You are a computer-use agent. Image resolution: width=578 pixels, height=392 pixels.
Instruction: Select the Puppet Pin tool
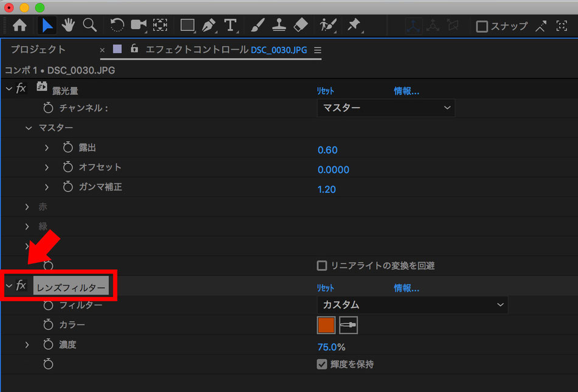[354, 26]
